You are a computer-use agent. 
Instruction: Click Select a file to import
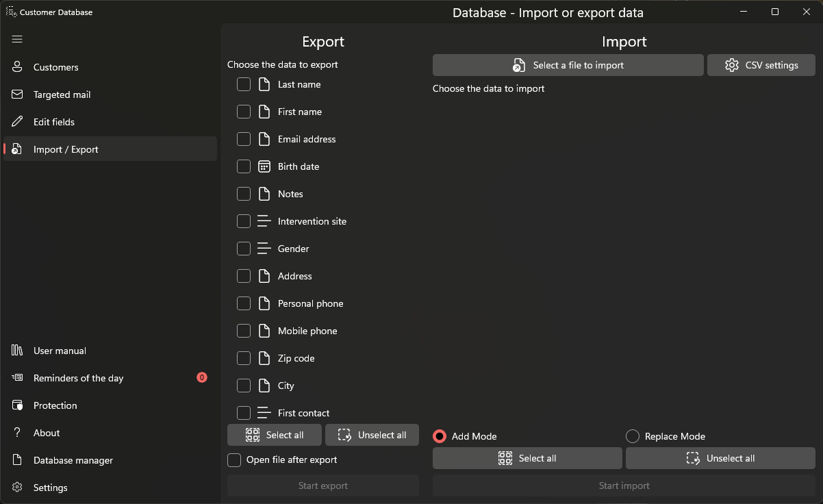pos(568,65)
